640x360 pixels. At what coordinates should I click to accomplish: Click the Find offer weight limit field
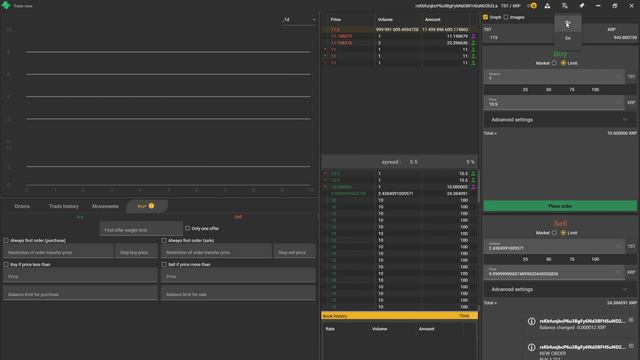(x=141, y=229)
